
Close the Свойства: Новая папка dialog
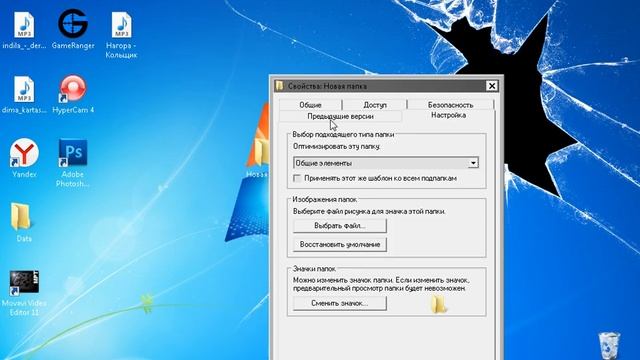(491, 86)
